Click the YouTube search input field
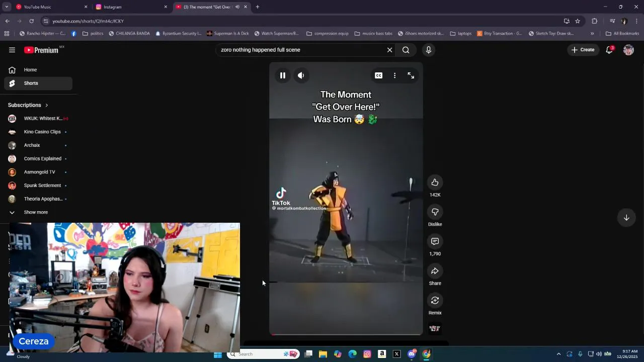Image resolution: width=644 pixels, height=362 pixels. click(301, 50)
